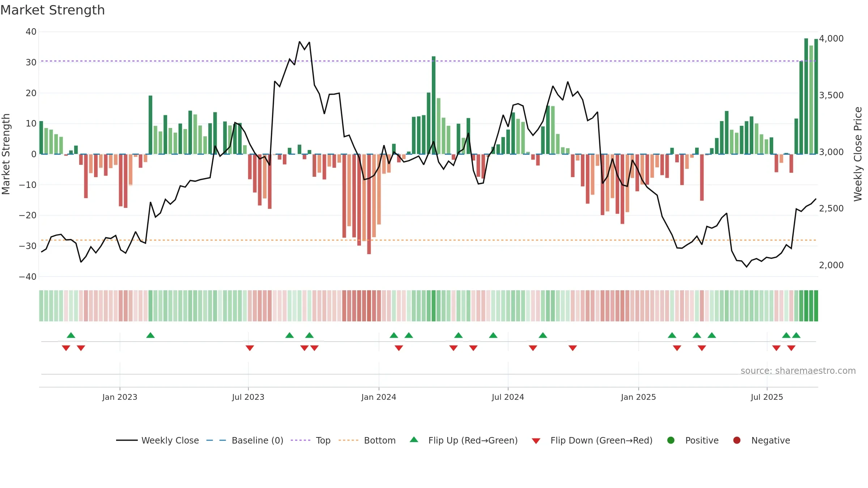Toggle the Baseline (0) legend entry

[x=245, y=440]
